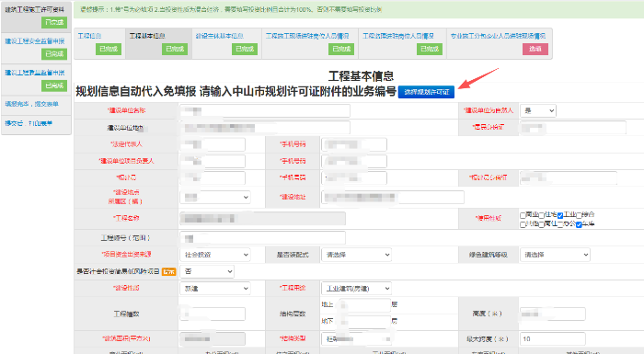Viewport: 644px width, 354px height.
Task: Click the 工程名称 input field
Action: click(x=262, y=219)
